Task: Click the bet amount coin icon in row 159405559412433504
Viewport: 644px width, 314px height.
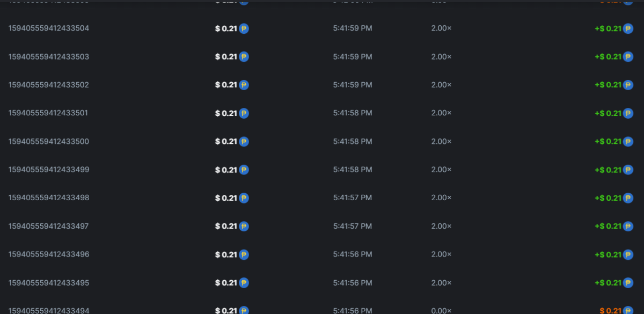Action: click(x=244, y=28)
